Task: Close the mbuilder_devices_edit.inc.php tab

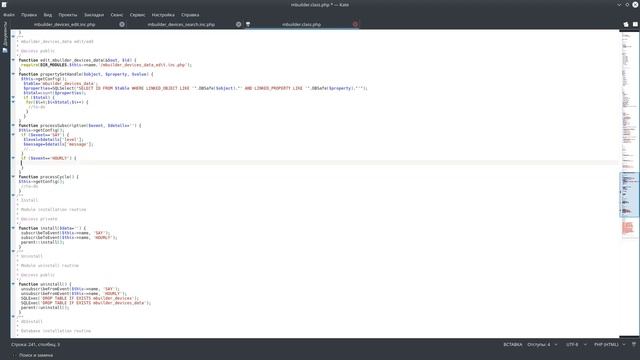Action: coord(122,24)
